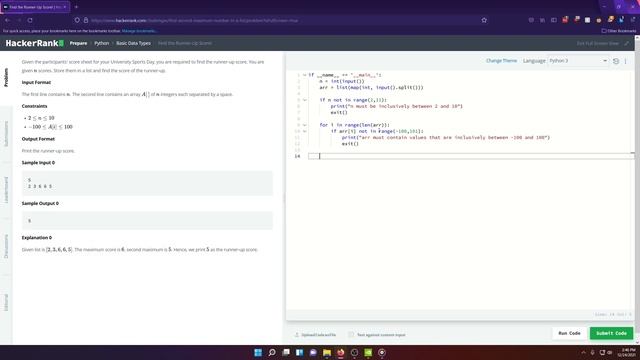Click Exit Full Screen View

click(598, 43)
